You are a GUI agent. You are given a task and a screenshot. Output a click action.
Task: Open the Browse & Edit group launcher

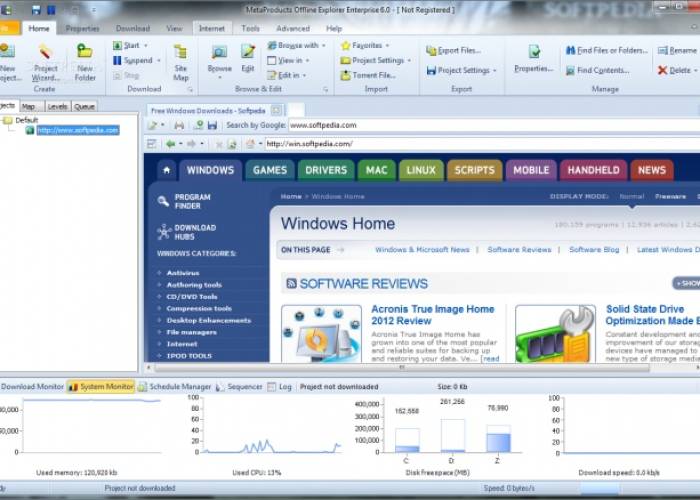325,90
